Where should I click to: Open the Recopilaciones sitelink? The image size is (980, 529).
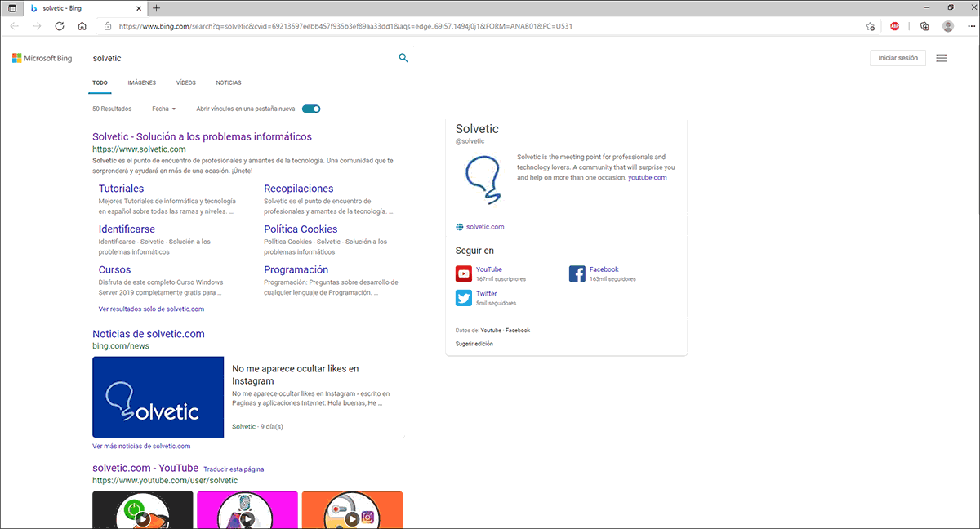[298, 189]
